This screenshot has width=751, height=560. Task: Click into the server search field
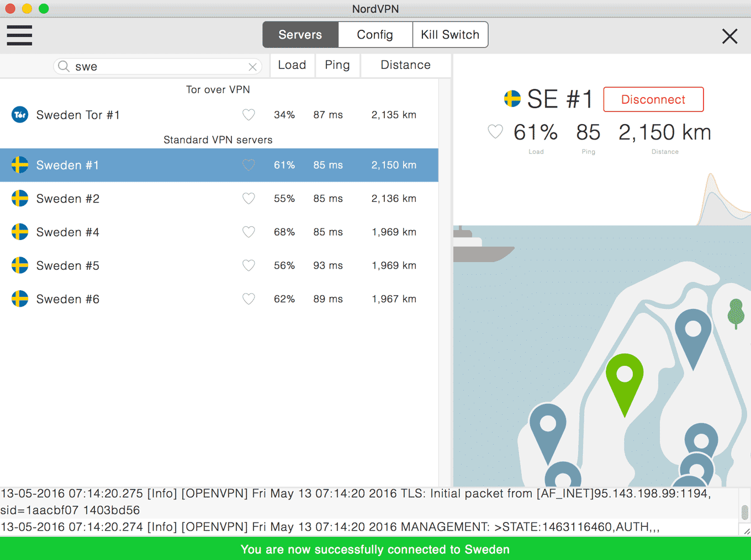click(x=157, y=67)
